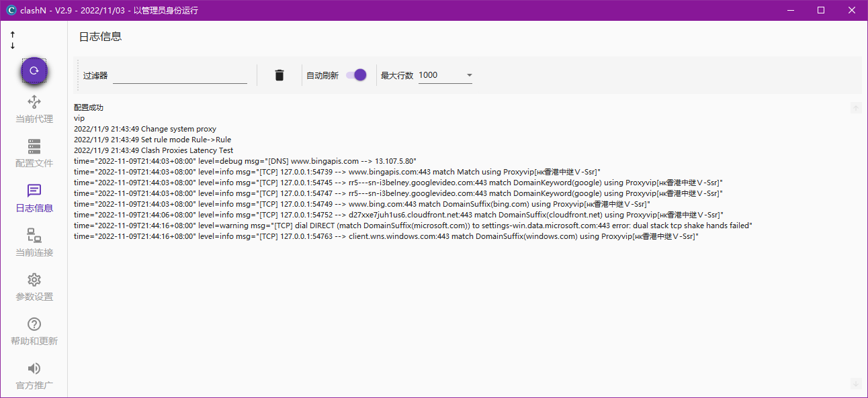
Task: Click inside the 过滤器 filter field
Action: coord(180,75)
